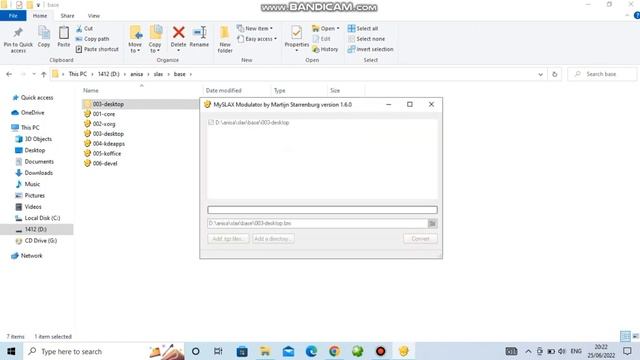Click Select all

coord(363,29)
